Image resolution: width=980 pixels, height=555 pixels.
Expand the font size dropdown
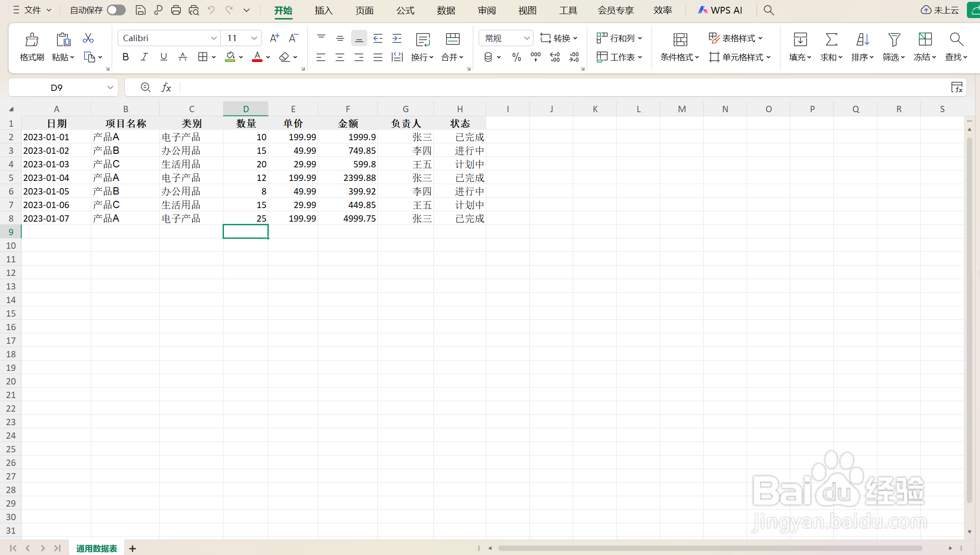pyautogui.click(x=254, y=38)
